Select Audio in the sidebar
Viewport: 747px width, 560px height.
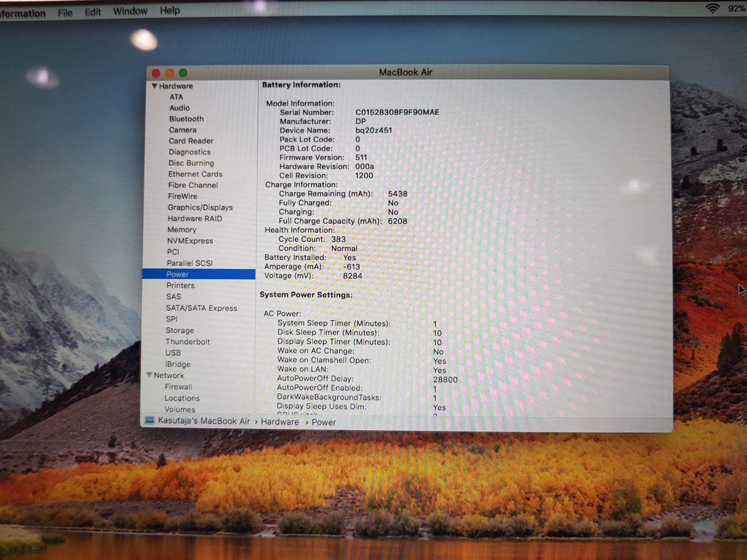click(179, 108)
